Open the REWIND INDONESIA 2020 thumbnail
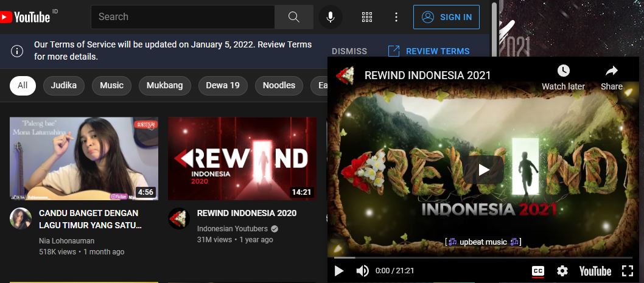 click(x=242, y=159)
